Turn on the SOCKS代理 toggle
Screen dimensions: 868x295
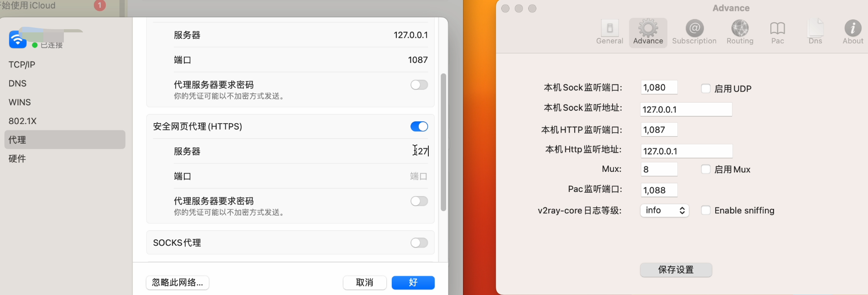[x=419, y=243]
